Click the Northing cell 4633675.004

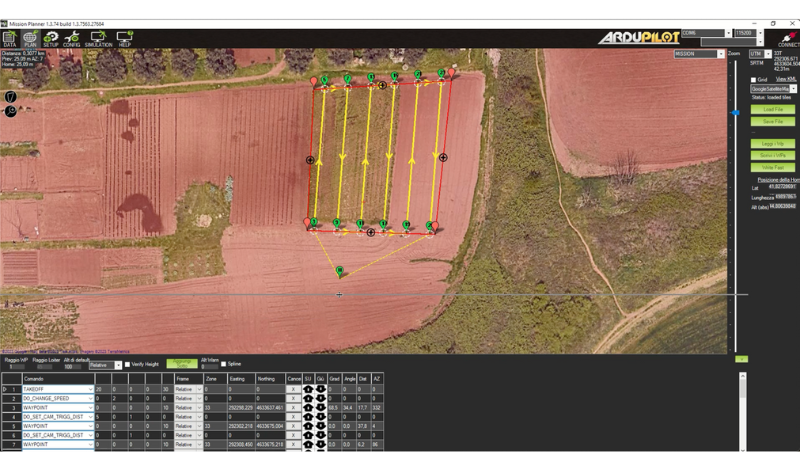[270, 426]
